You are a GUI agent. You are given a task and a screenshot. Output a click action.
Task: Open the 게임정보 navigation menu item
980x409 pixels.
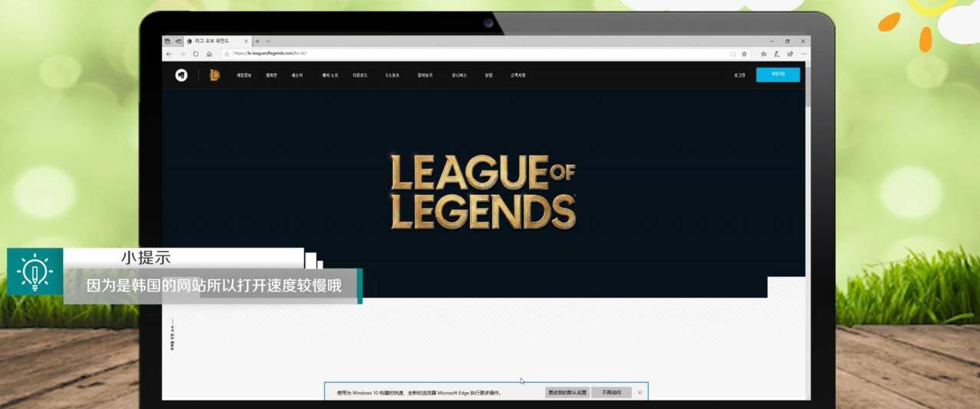click(x=243, y=75)
